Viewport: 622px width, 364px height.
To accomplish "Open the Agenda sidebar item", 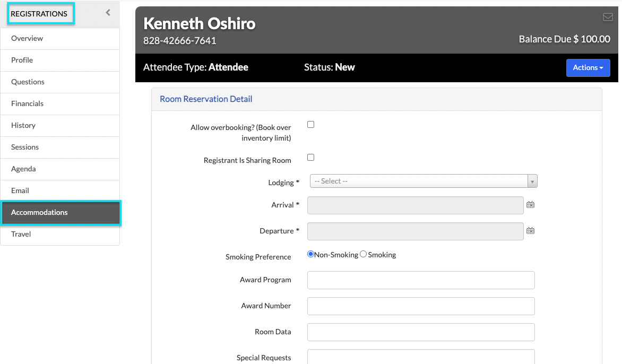I will pos(60,169).
